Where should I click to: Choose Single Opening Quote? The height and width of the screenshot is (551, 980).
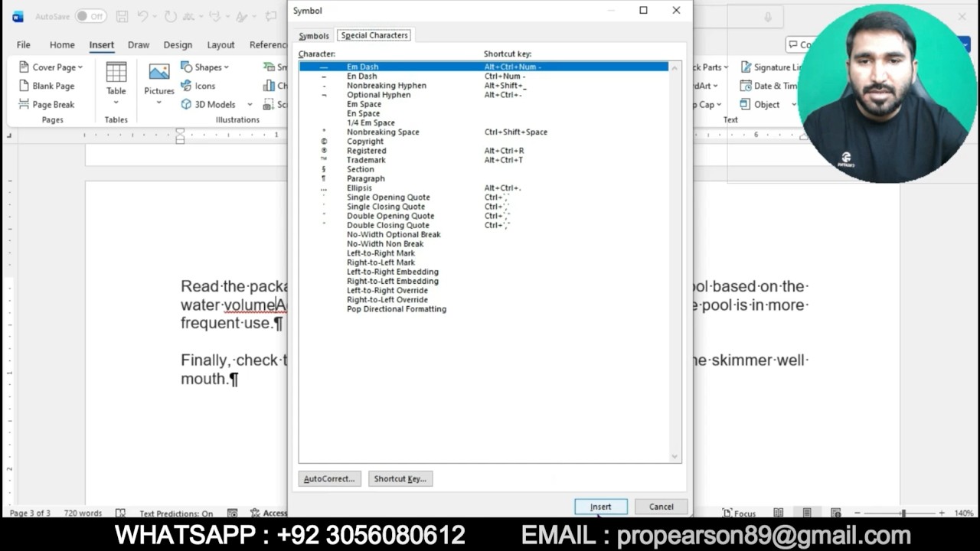484,197
